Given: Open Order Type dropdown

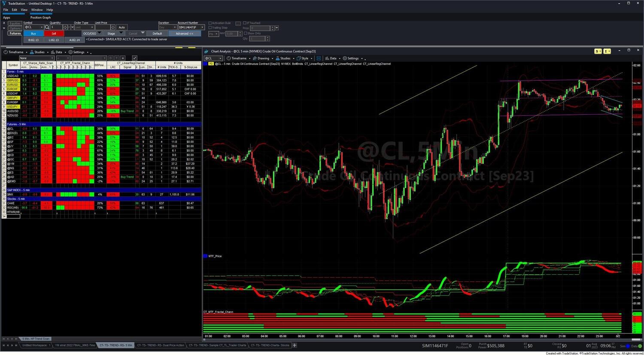Looking at the screenshot, I should point(92,27).
